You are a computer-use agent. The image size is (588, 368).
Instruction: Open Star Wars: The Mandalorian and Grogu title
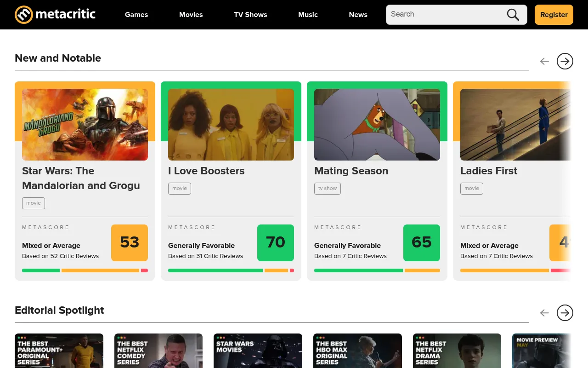81,178
